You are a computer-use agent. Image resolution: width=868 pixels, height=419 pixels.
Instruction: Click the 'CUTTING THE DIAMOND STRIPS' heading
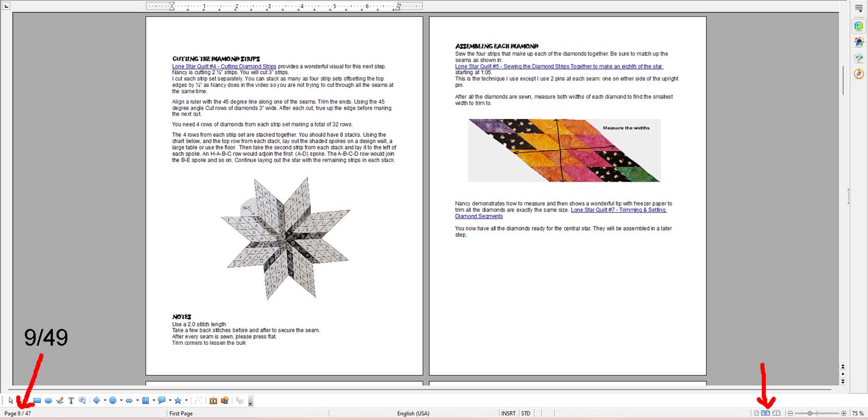(x=216, y=59)
